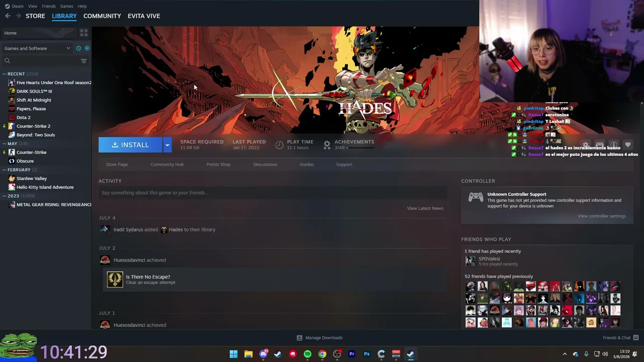The width and height of the screenshot is (644, 362).
Task: Open the notification bell in taskbar
Action: (x=635, y=354)
